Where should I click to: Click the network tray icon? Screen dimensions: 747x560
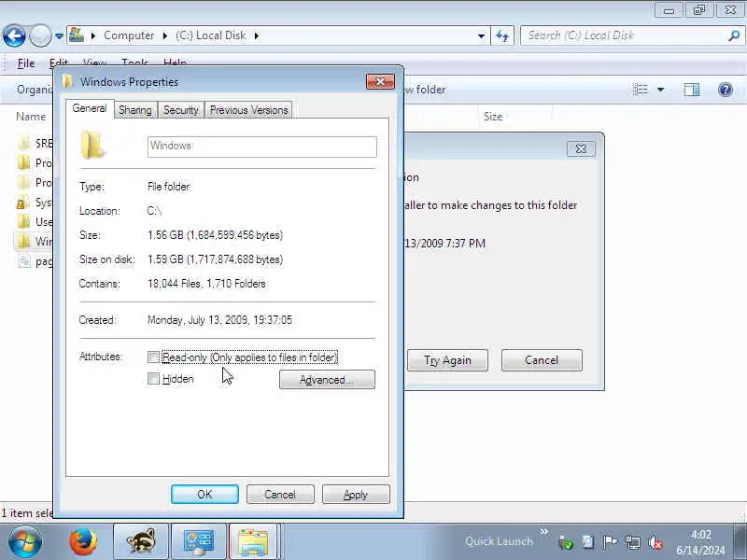click(633, 542)
